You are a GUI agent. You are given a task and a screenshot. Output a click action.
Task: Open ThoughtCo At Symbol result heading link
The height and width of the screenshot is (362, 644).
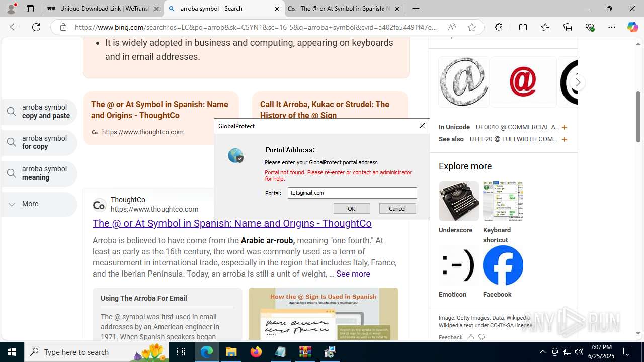coord(232,223)
